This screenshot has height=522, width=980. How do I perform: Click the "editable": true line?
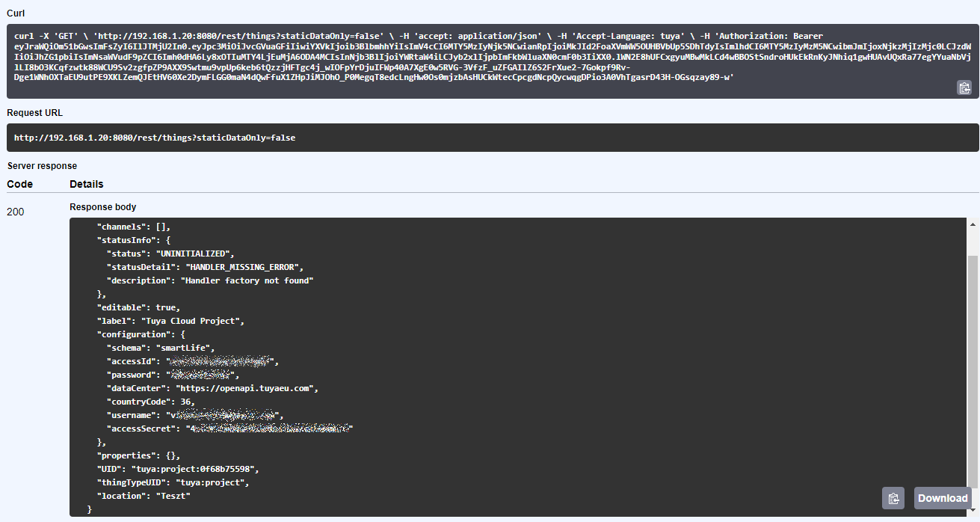click(138, 307)
